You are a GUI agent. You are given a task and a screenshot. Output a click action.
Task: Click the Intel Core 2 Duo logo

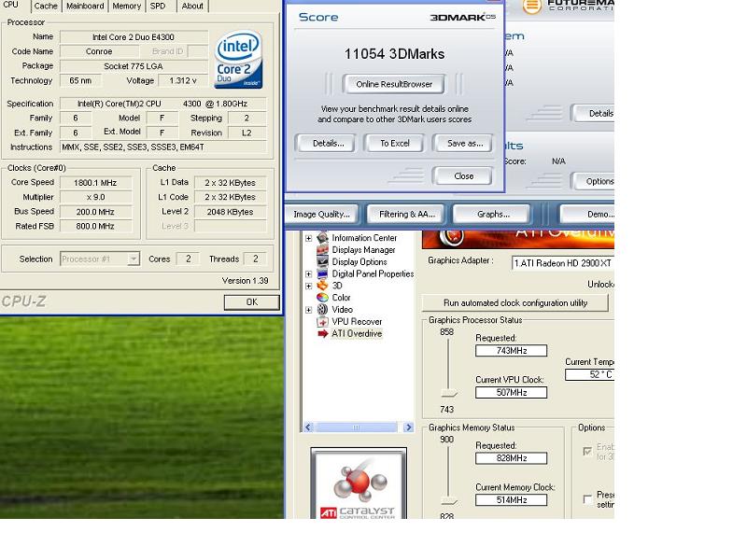pyautogui.click(x=238, y=59)
